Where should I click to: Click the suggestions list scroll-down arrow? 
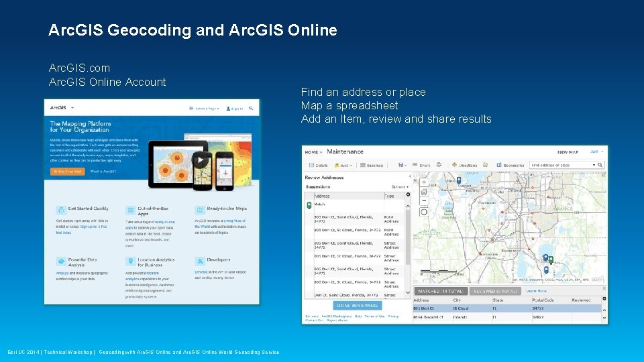(408, 293)
